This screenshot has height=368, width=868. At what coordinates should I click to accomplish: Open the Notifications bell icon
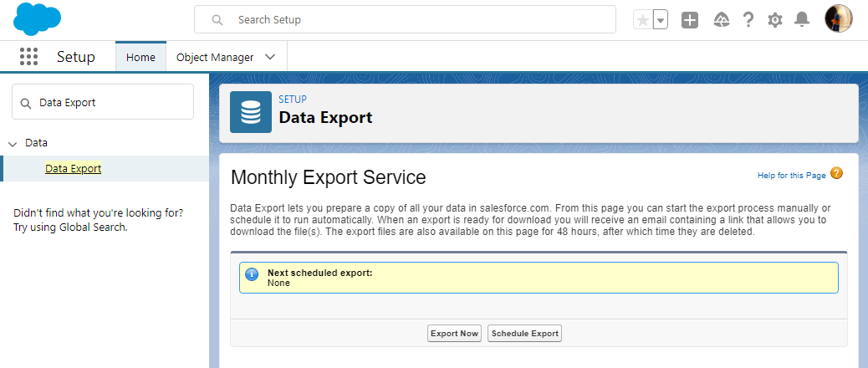pos(802,20)
